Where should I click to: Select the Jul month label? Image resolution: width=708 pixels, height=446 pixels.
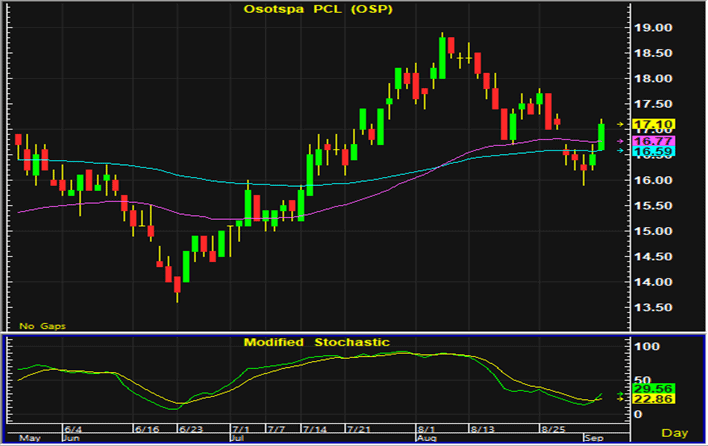point(238,438)
